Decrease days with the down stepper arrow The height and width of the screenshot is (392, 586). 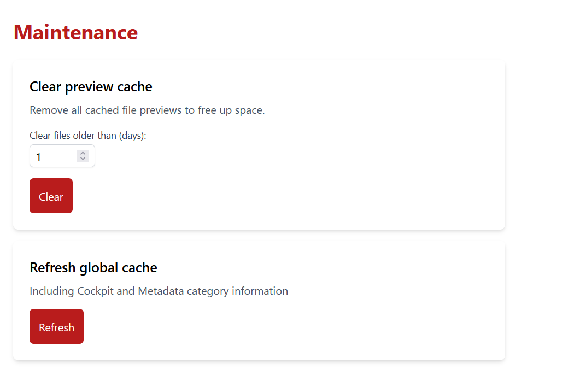[x=83, y=159]
